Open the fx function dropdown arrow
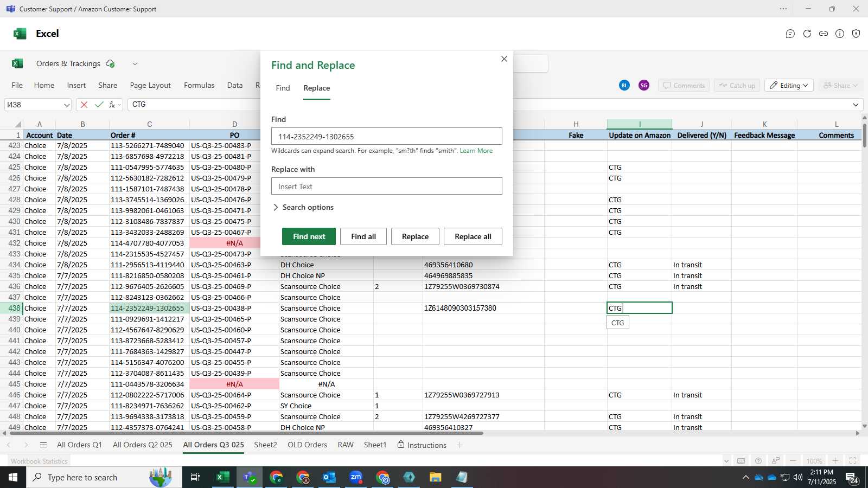 [x=119, y=105]
